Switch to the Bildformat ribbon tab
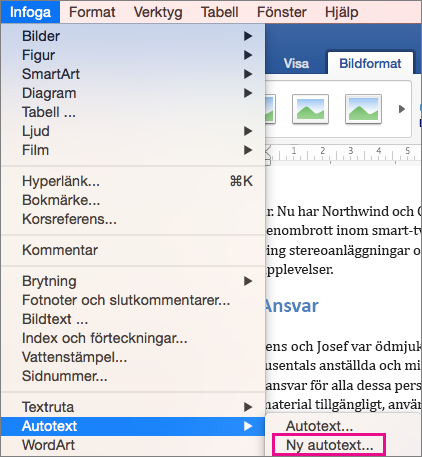 coord(370,63)
